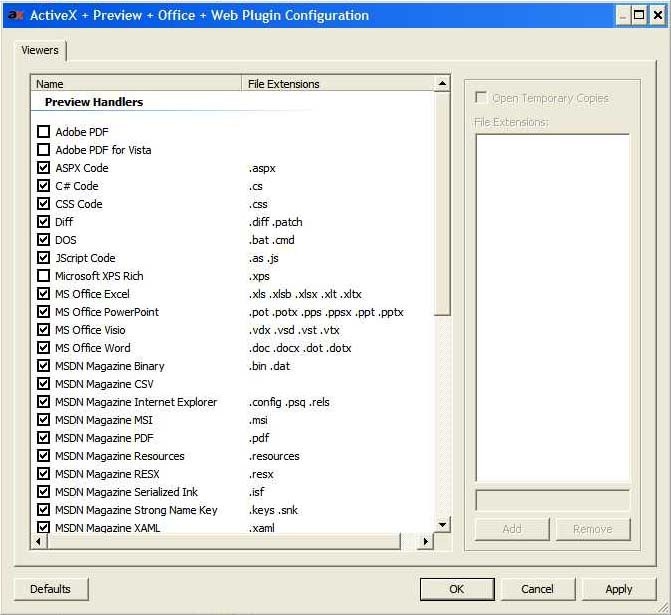Toggle the DOS handler checkbox
Screen dimensions: 671x615
point(43,239)
